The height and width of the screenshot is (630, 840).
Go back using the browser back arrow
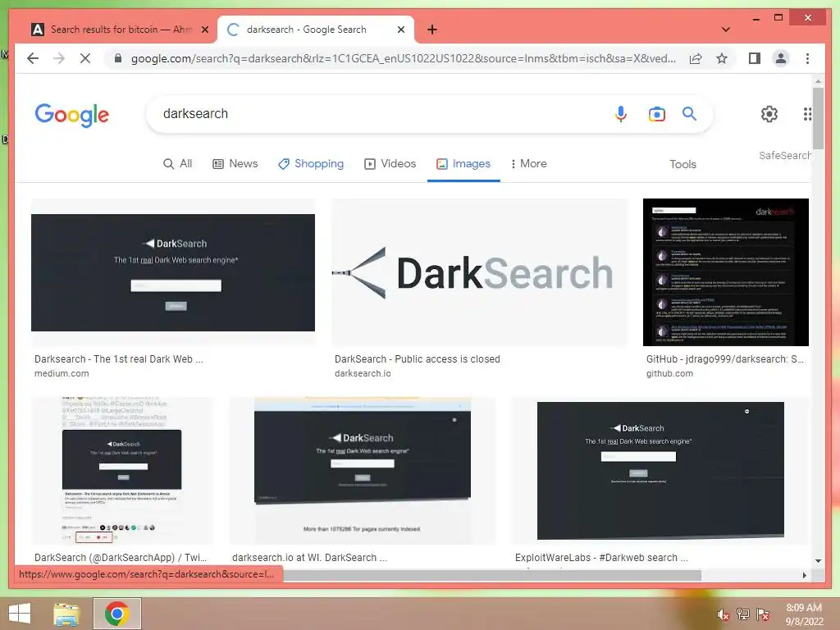[33, 58]
